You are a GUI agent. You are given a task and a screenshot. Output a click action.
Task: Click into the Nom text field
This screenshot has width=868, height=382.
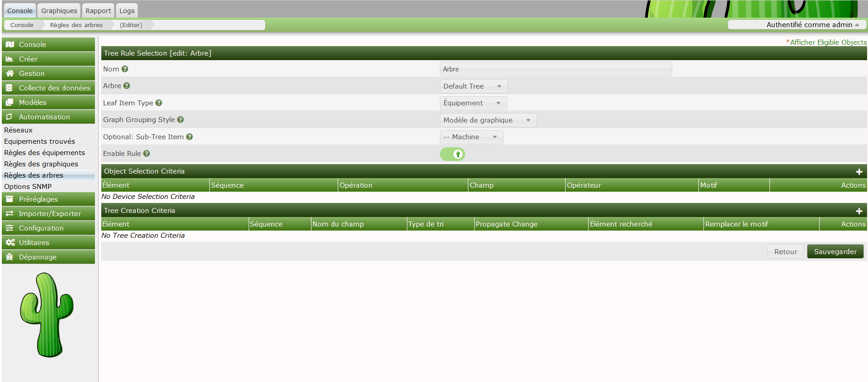pos(555,69)
